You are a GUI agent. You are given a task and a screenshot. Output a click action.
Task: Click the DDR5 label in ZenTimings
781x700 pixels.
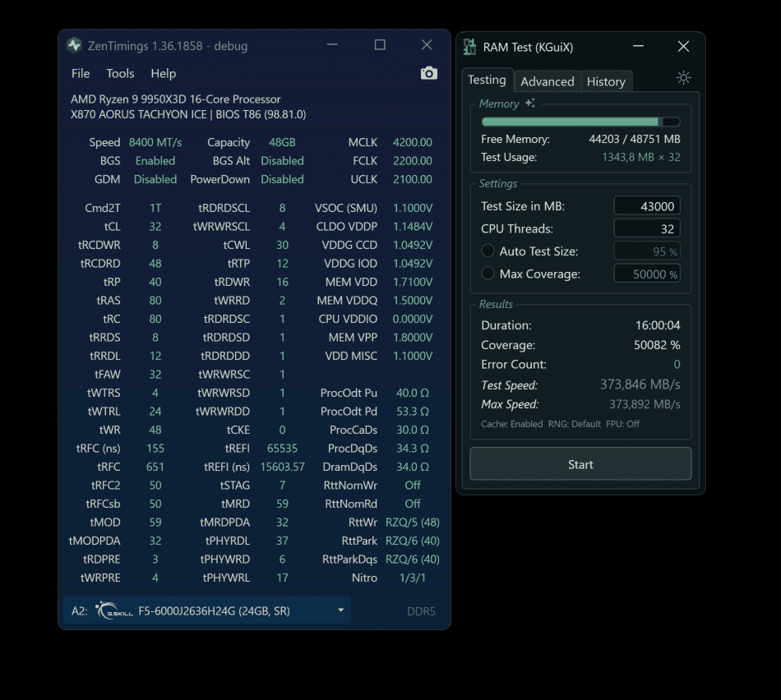(x=421, y=611)
